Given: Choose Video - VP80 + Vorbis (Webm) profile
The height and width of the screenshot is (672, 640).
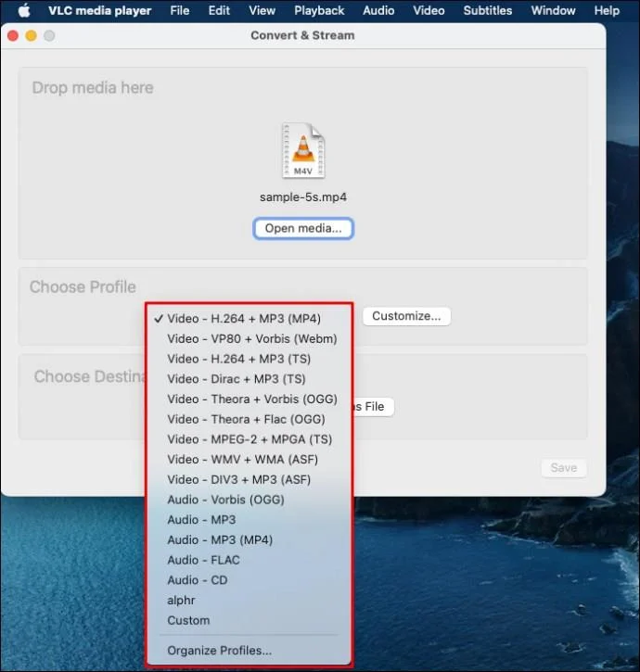Looking at the screenshot, I should 249,338.
